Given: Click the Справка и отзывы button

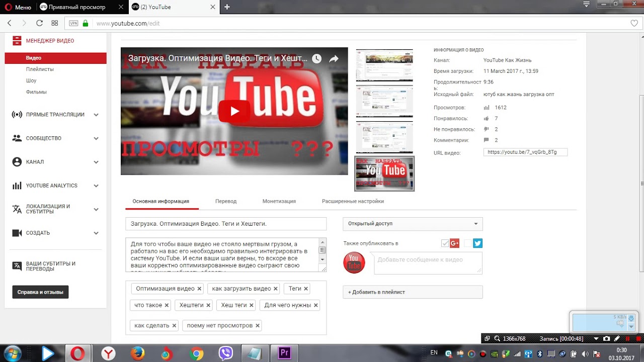Looking at the screenshot, I should click(40, 292).
